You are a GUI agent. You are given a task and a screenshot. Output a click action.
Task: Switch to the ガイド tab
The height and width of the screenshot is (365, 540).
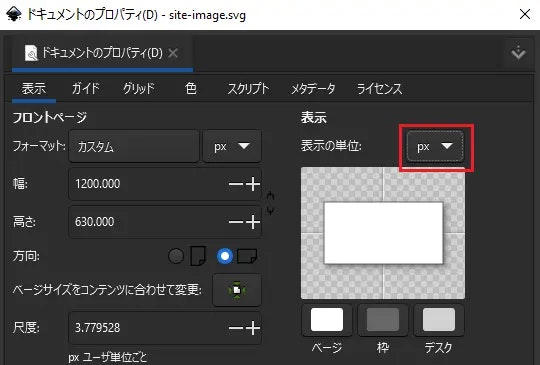85,88
